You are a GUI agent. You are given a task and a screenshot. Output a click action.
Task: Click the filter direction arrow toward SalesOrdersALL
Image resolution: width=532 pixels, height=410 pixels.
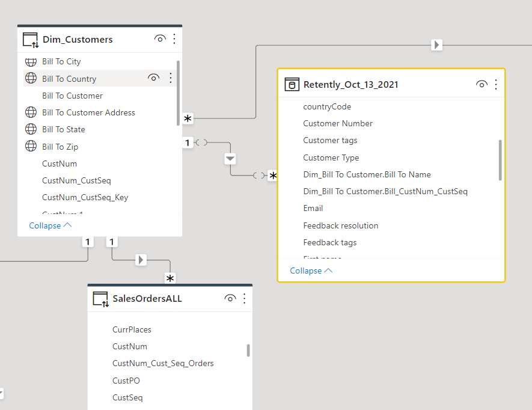[x=141, y=260]
